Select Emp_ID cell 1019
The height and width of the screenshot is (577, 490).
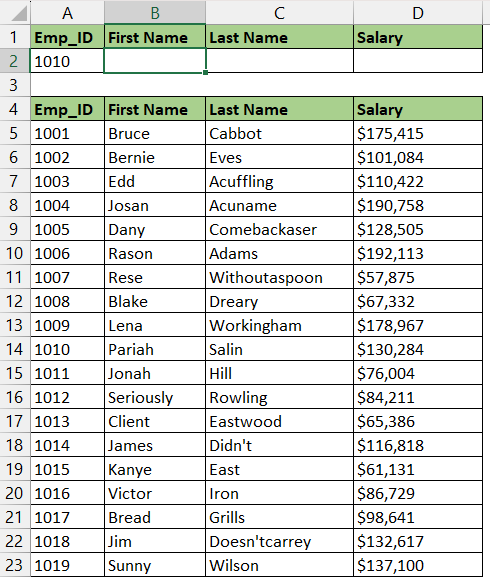click(67, 565)
